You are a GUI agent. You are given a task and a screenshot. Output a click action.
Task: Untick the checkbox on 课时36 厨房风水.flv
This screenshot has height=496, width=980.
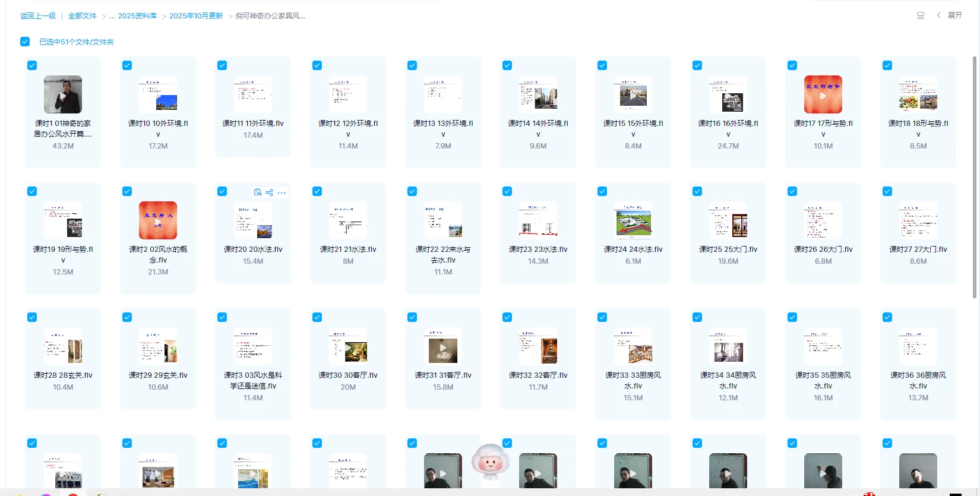(887, 317)
